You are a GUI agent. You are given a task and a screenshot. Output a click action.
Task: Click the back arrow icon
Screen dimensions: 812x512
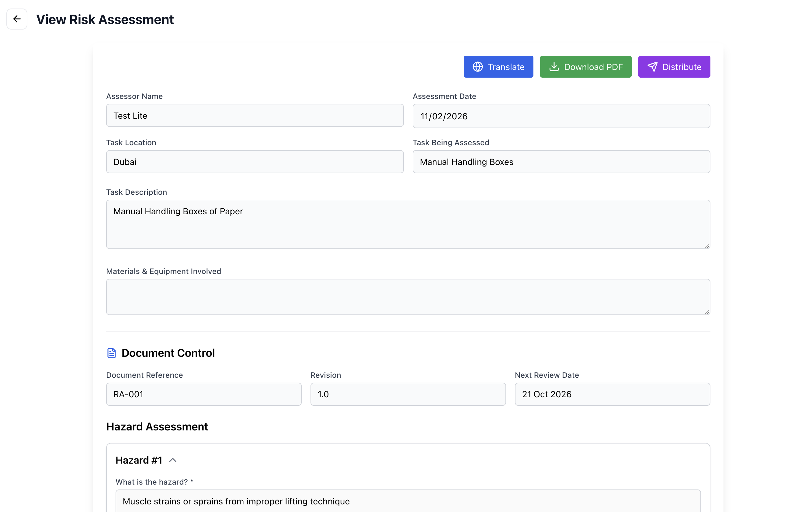(17, 19)
